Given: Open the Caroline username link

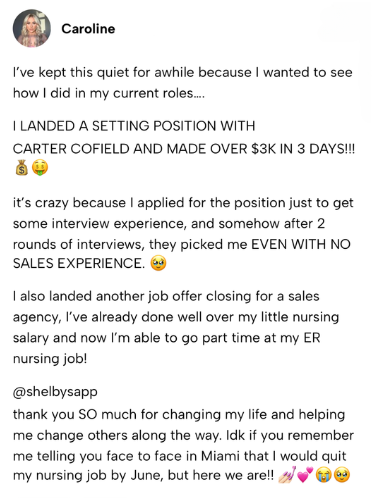Looking at the screenshot, I should click(88, 29).
